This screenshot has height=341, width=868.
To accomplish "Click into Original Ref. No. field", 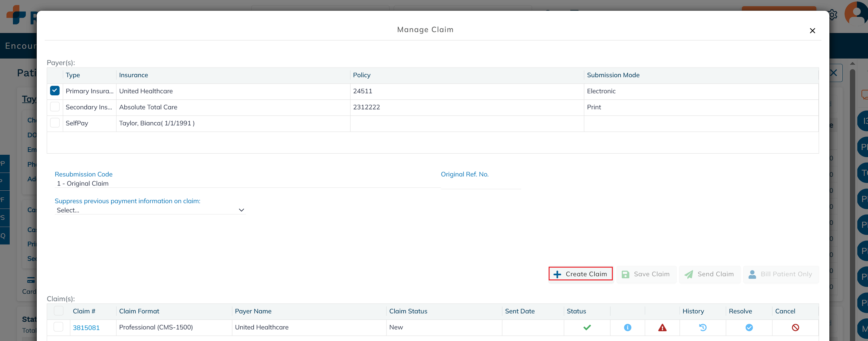I will [480, 184].
